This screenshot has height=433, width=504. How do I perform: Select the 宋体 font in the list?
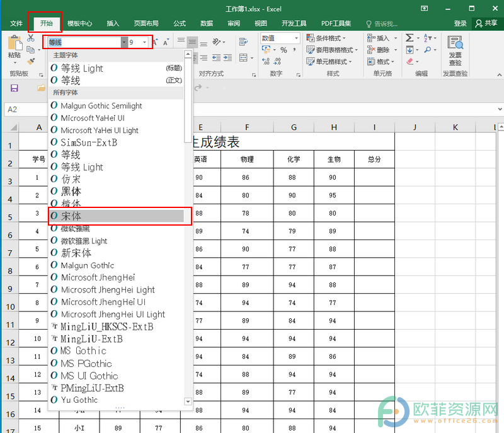click(x=117, y=216)
